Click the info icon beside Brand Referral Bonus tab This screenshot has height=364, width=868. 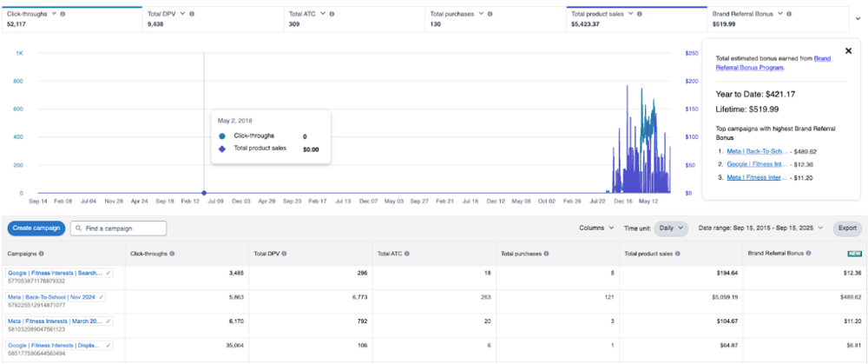tap(789, 14)
